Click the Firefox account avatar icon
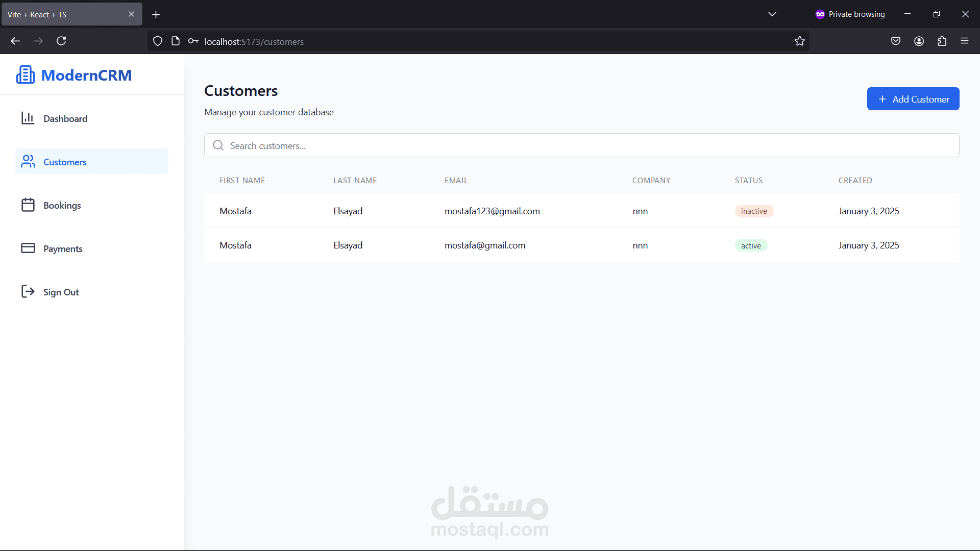The height and width of the screenshot is (551, 980). [919, 41]
